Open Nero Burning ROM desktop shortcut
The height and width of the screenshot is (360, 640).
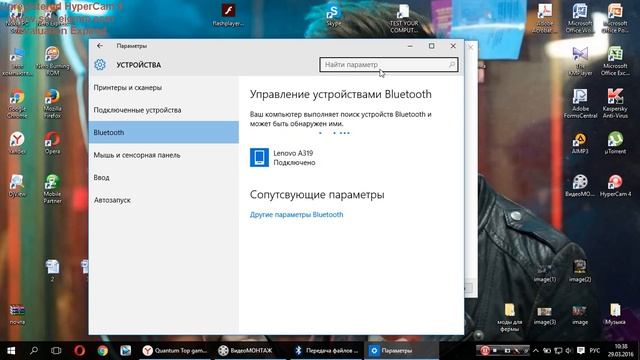[52, 61]
